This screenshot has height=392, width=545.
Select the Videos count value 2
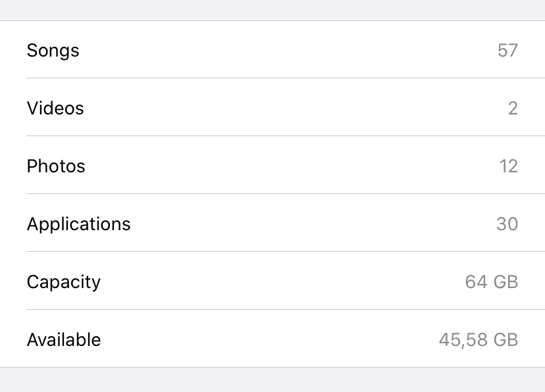pos(513,109)
